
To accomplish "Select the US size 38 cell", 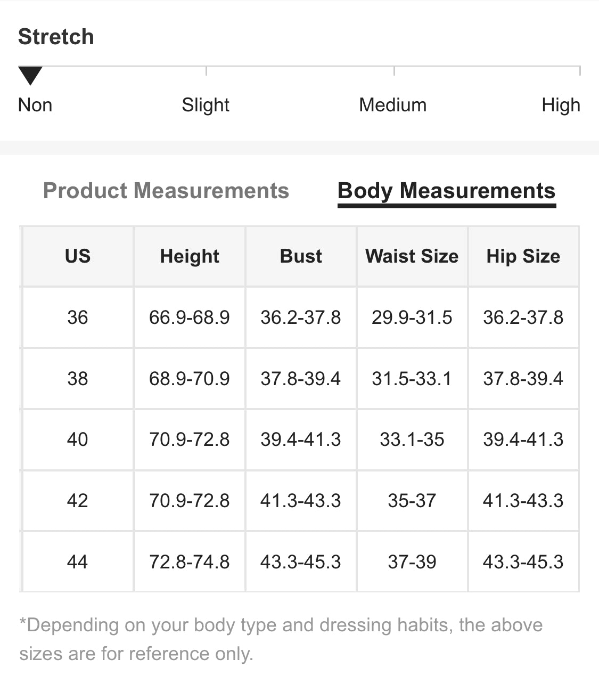I will [78, 379].
